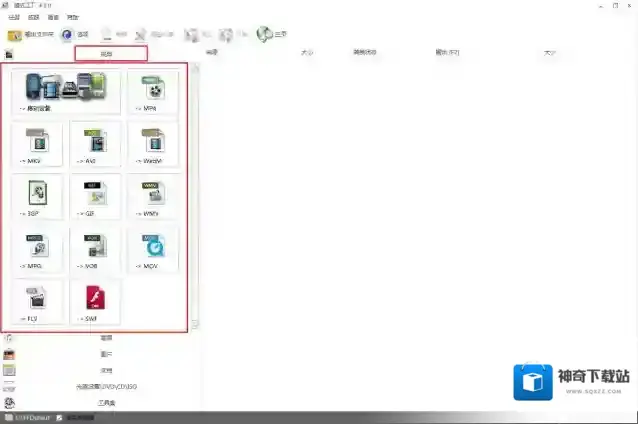
Task: Expand the Audio category in sidebar
Action: [x=106, y=338]
